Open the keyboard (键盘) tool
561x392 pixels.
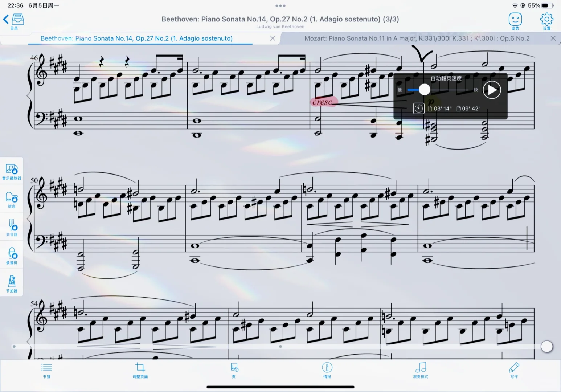[x=12, y=200]
